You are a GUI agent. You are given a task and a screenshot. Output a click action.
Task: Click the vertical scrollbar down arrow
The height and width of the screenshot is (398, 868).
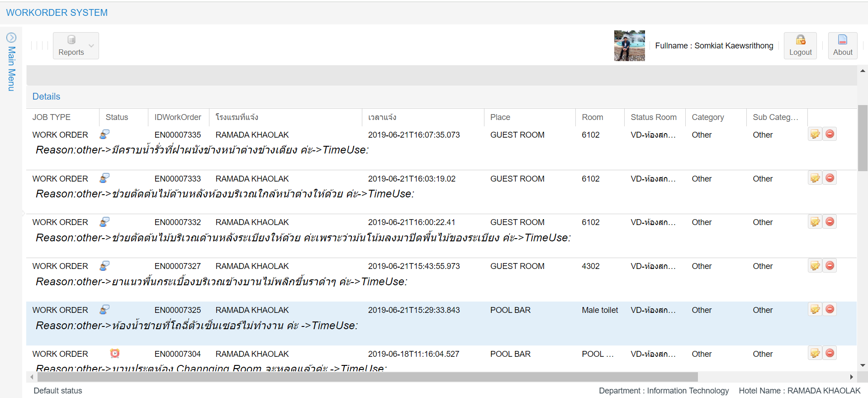tap(863, 365)
